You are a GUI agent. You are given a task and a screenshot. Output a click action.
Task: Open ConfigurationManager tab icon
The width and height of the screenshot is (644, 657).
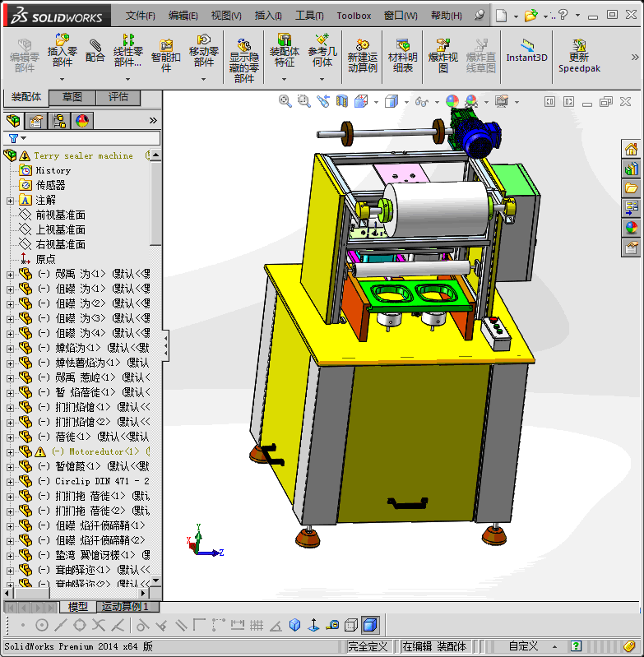[59, 121]
